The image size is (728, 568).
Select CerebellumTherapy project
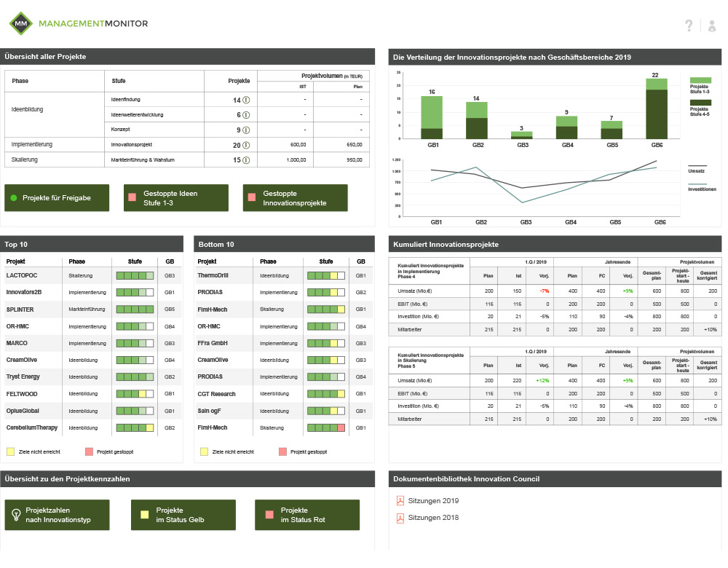[32, 427]
